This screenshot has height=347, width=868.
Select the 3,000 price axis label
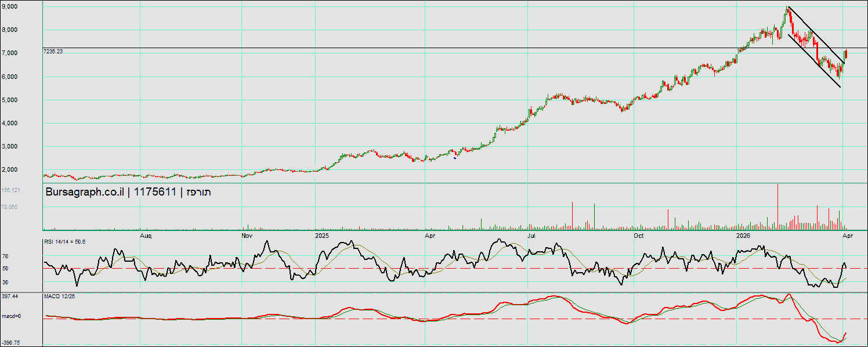10,146
